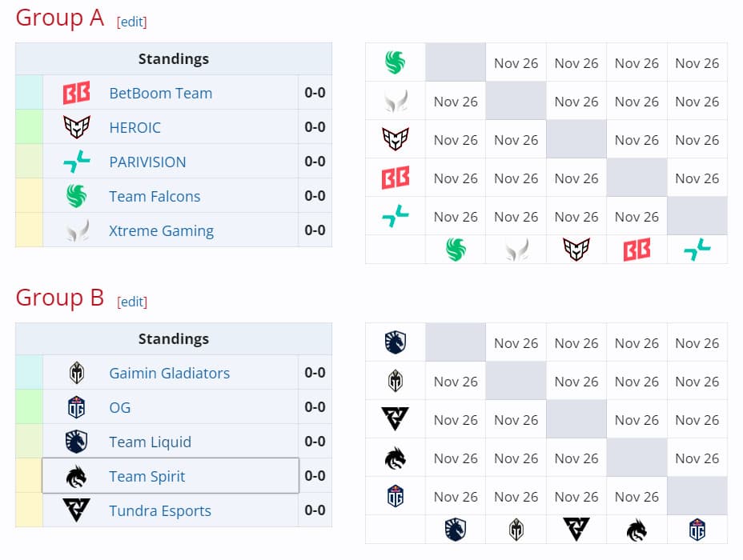Click BetBoom logo in Group A crosstable bottom row

pos(637,250)
